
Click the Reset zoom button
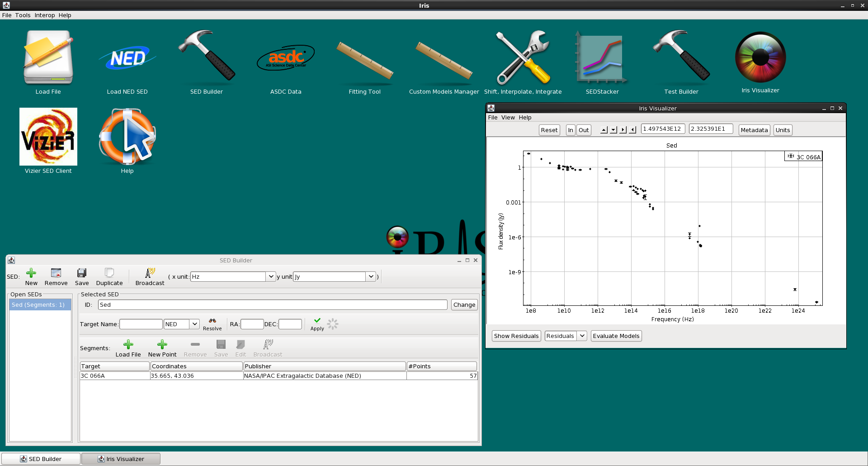(x=549, y=130)
